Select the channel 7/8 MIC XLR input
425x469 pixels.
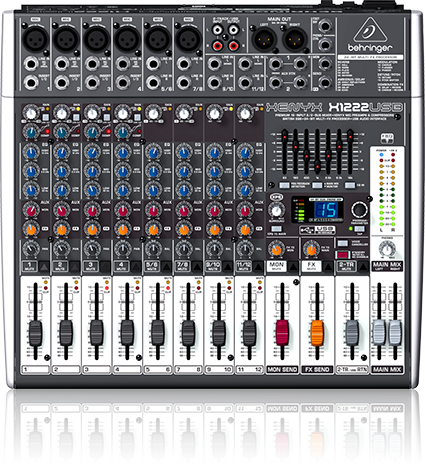coord(188,39)
